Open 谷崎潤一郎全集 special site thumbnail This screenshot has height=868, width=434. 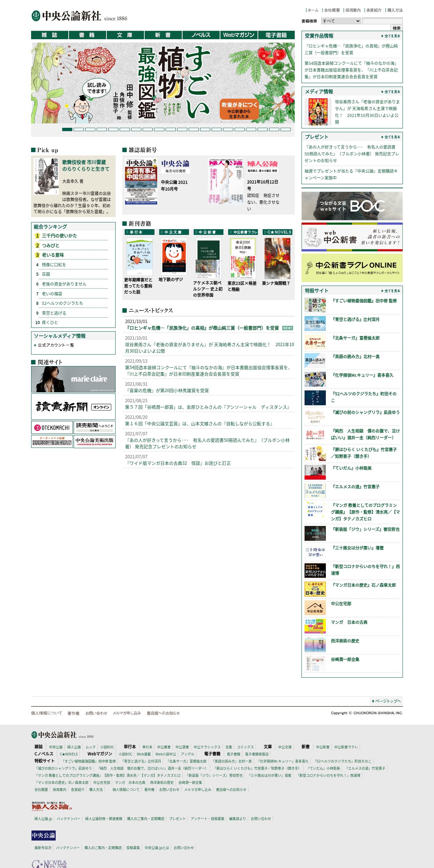pos(315,663)
